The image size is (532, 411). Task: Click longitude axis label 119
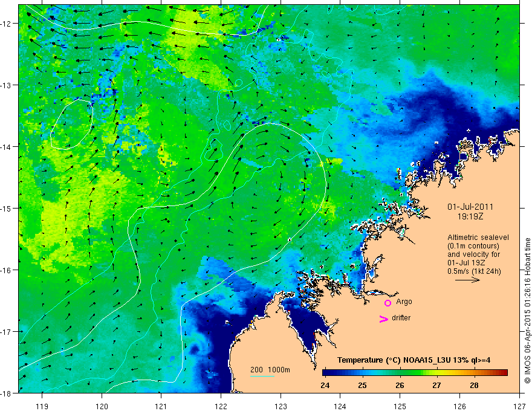[42, 406]
